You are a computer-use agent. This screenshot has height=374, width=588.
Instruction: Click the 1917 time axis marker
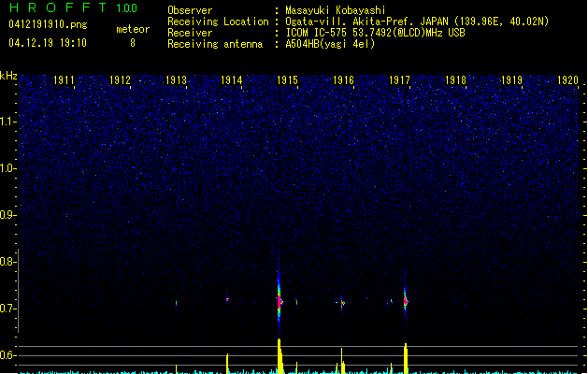coord(399,80)
